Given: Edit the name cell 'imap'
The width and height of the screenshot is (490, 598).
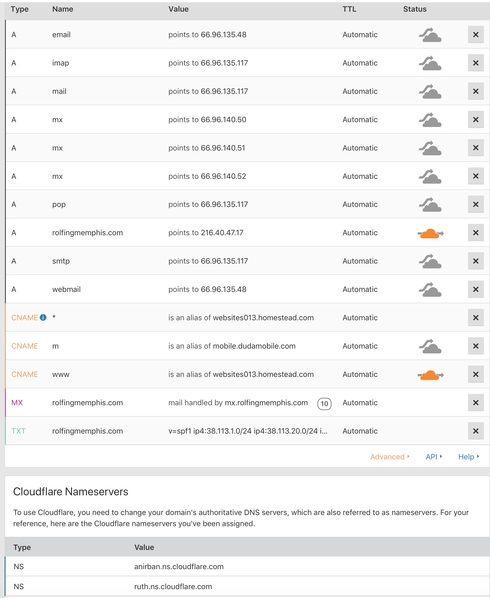Looking at the screenshot, I should click(x=61, y=63).
